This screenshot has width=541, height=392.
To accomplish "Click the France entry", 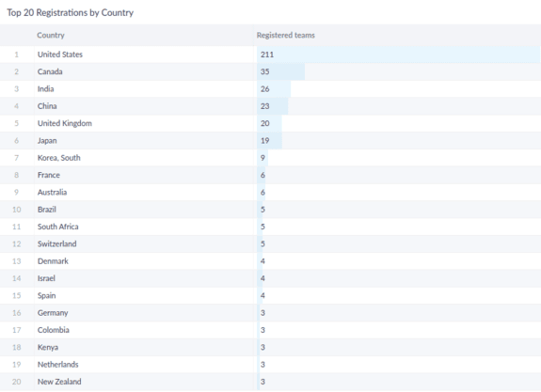I will click(49, 175).
